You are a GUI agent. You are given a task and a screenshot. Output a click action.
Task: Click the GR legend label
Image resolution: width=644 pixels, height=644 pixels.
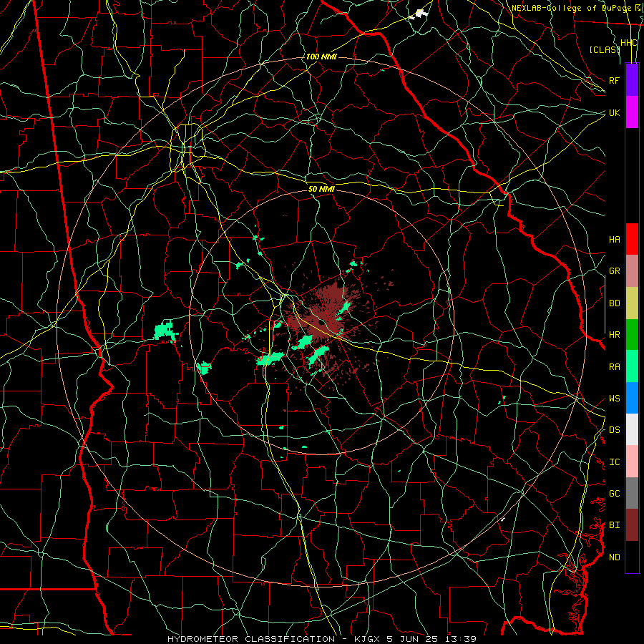click(614, 271)
